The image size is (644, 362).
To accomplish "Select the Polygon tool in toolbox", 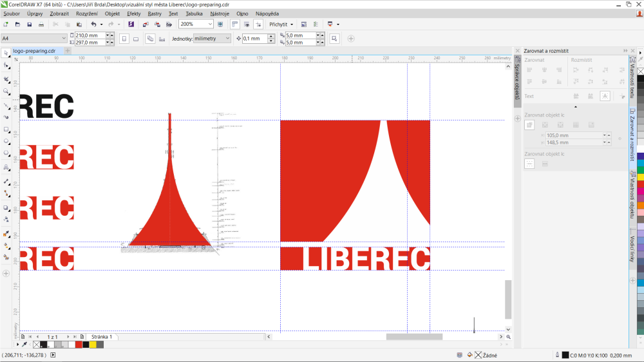I will 6,153.
